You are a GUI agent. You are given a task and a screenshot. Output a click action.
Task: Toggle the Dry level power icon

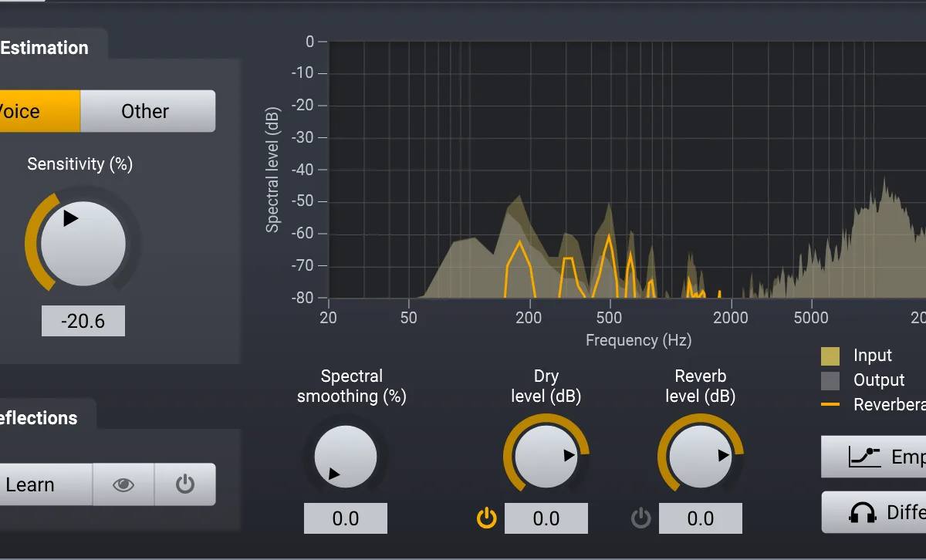(x=487, y=518)
